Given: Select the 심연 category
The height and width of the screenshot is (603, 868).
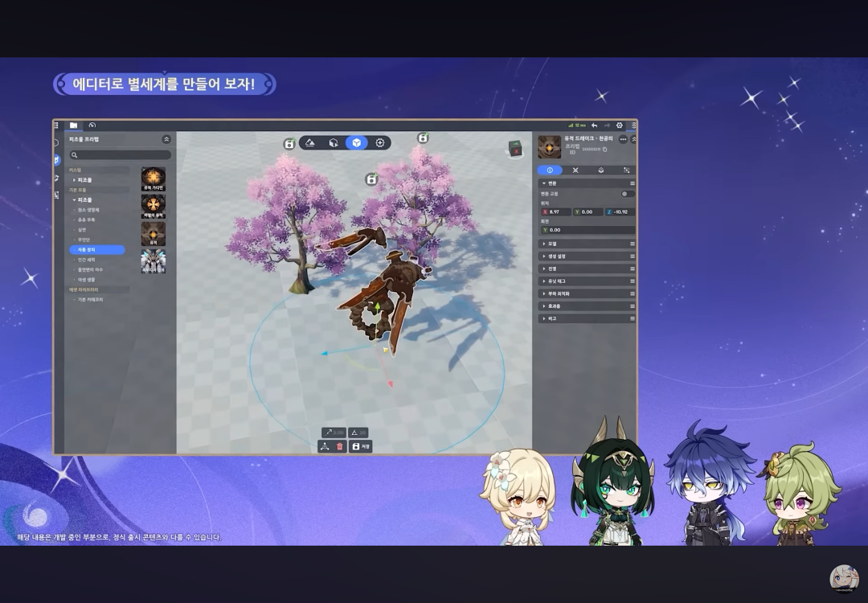Looking at the screenshot, I should click(x=82, y=230).
